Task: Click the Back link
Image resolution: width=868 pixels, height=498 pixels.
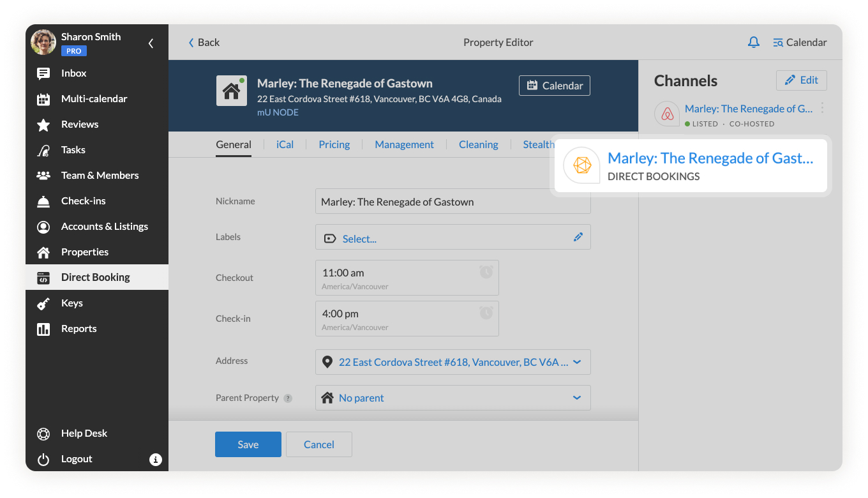Action: [204, 42]
